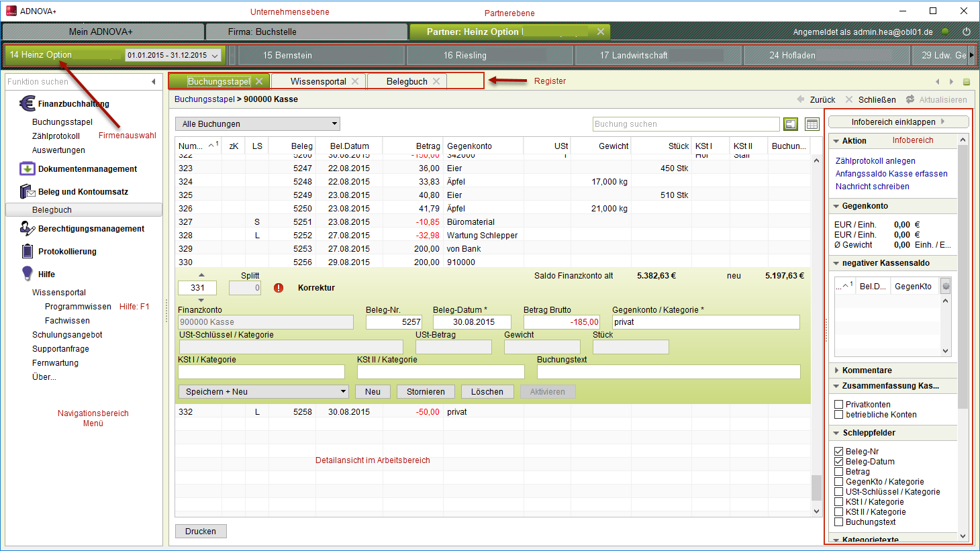Check the Buchungstext Schleppfeld checkbox
This screenshot has height=551, width=980.
[838, 522]
